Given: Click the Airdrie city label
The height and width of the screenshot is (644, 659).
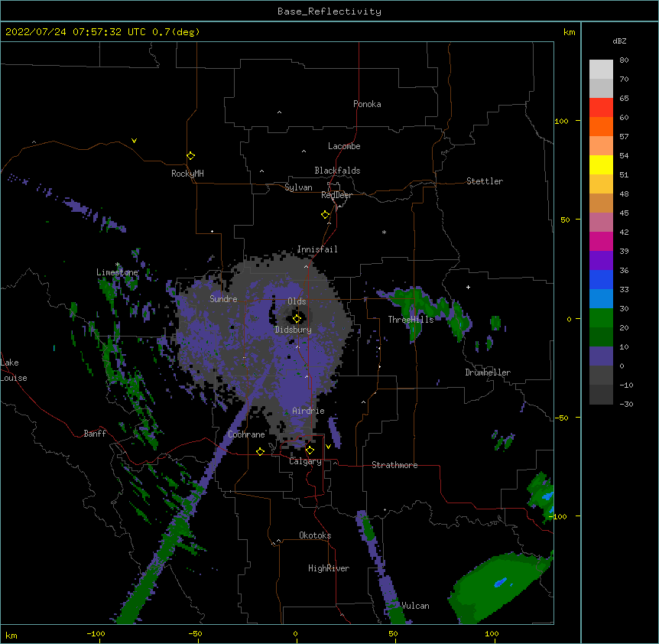Looking at the screenshot, I should pyautogui.click(x=308, y=411).
